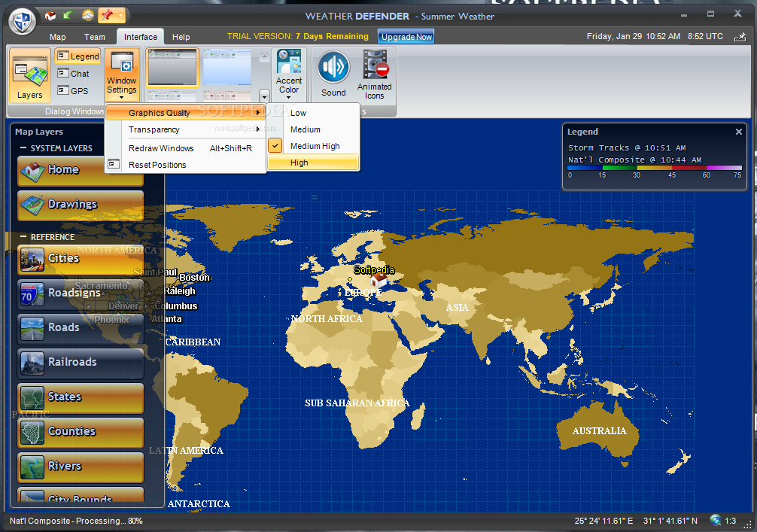The image size is (757, 532).
Task: Click the 1:3 zoom ratio text
Action: (731, 521)
